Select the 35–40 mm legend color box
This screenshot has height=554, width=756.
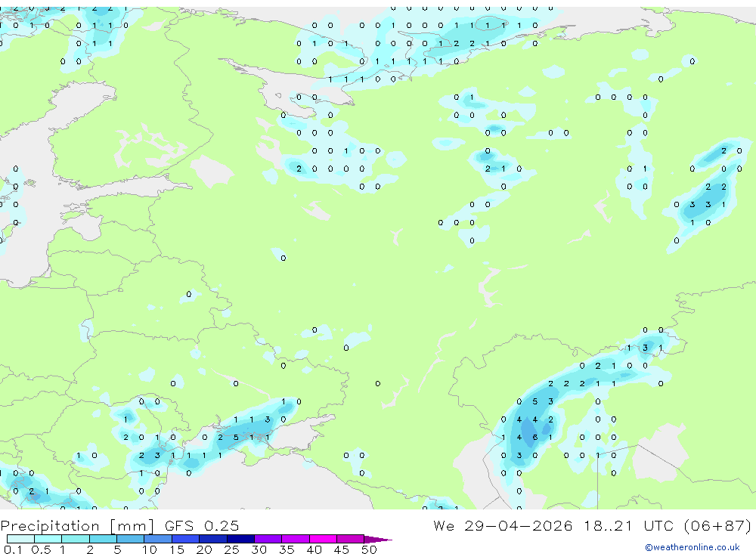click(295, 539)
